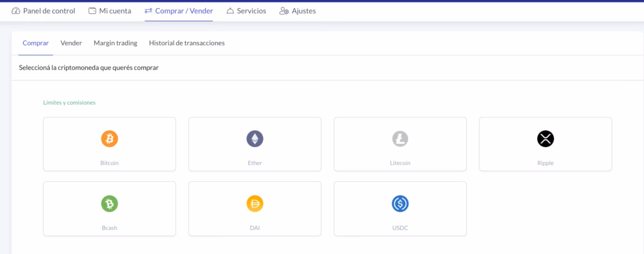Click the Ajustes user-gear icon
The width and height of the screenshot is (644, 254).
284,11
